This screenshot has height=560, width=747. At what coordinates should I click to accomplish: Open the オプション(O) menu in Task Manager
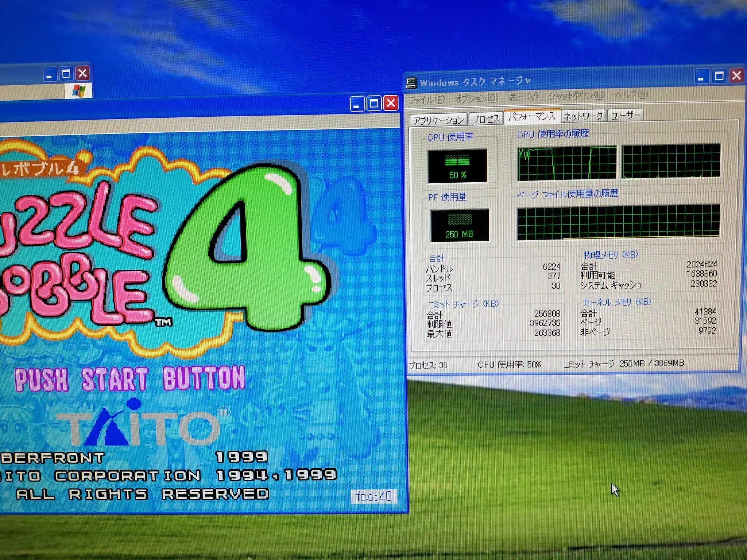click(476, 98)
